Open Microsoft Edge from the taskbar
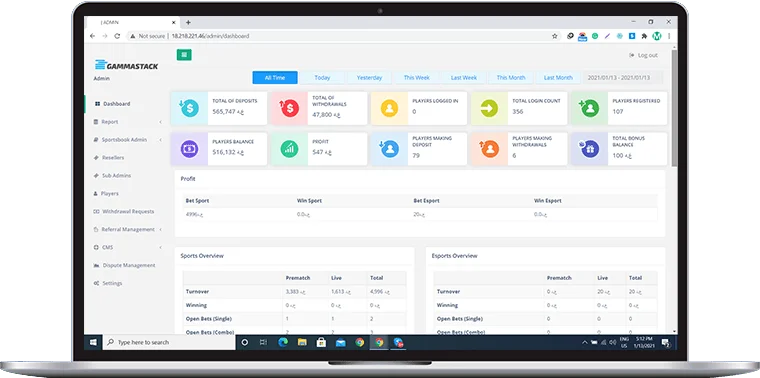The image size is (760, 378). tap(283, 342)
